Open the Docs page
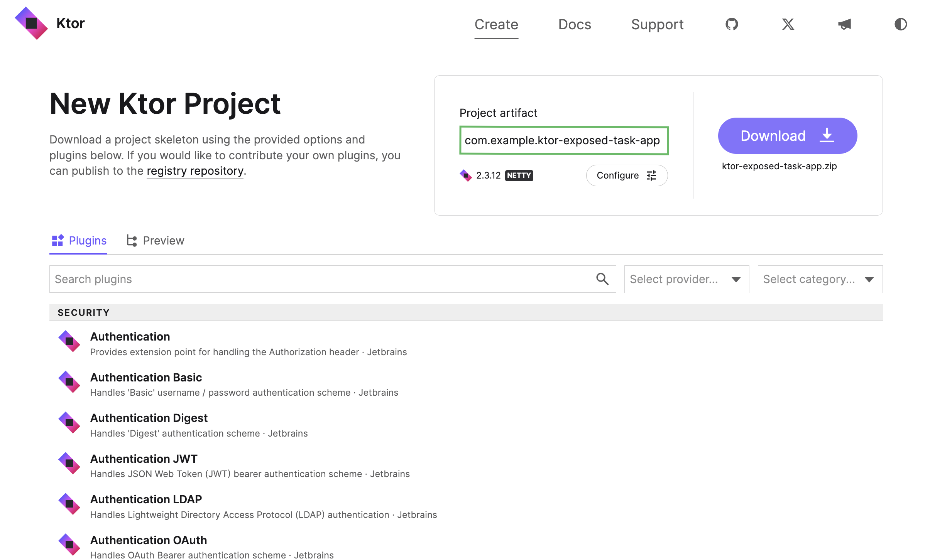The width and height of the screenshot is (930, 560). pos(574,24)
